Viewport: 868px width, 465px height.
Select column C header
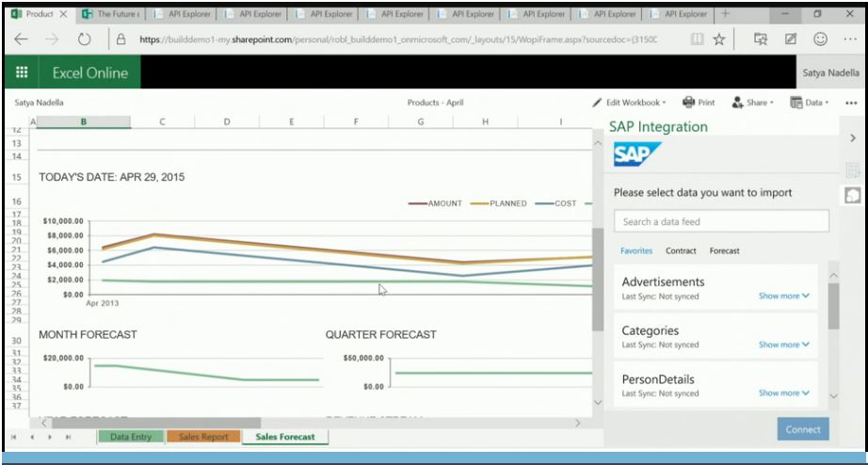click(162, 121)
